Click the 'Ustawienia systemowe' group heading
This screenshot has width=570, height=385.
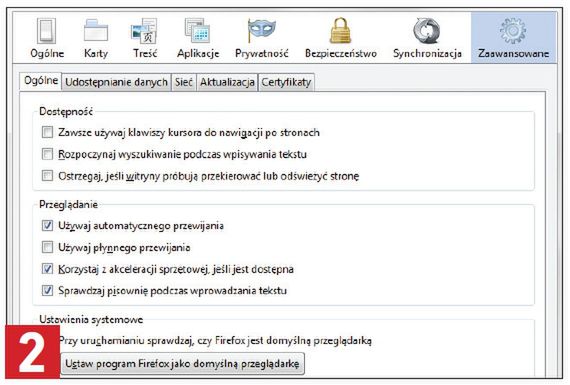coord(91,319)
